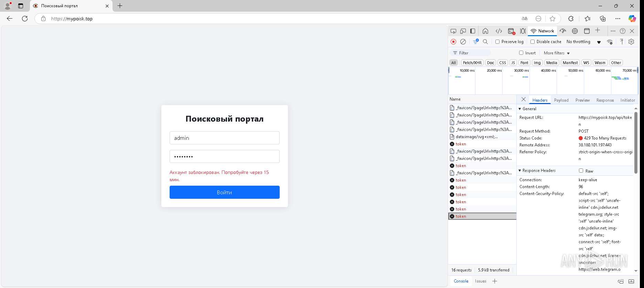Check the Raw response headers checkbox

point(581,171)
